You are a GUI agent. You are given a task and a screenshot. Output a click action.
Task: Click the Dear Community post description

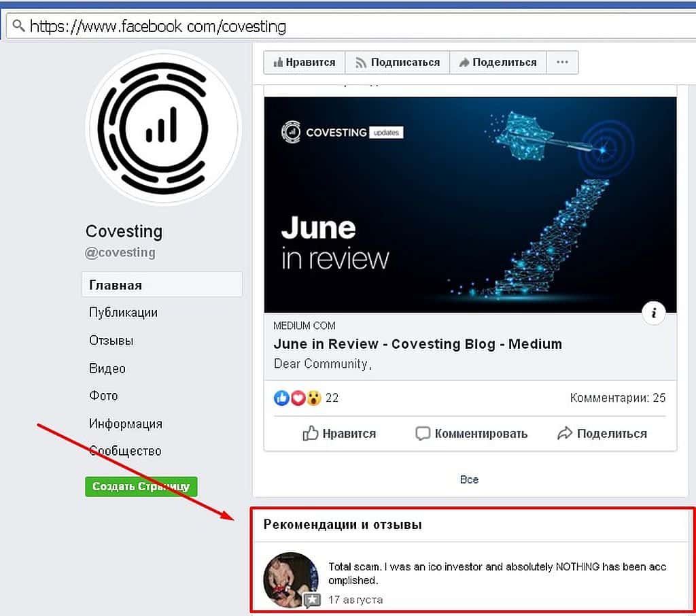[322, 364]
